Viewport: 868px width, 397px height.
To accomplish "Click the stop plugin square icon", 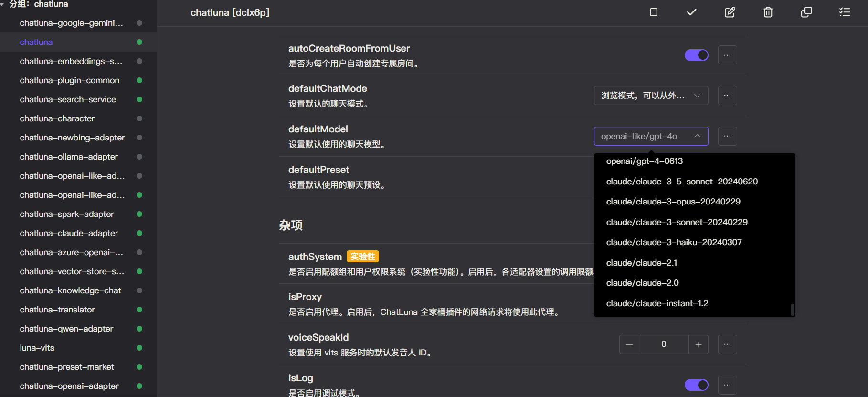I will [654, 12].
